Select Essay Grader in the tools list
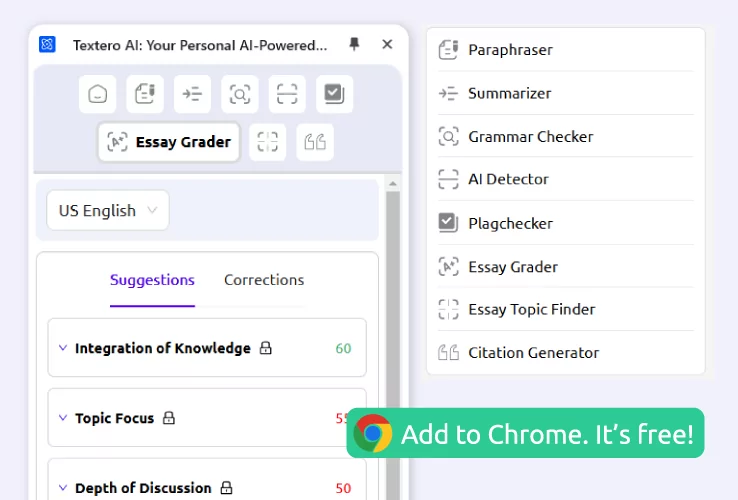The image size is (738, 500). coord(566,267)
